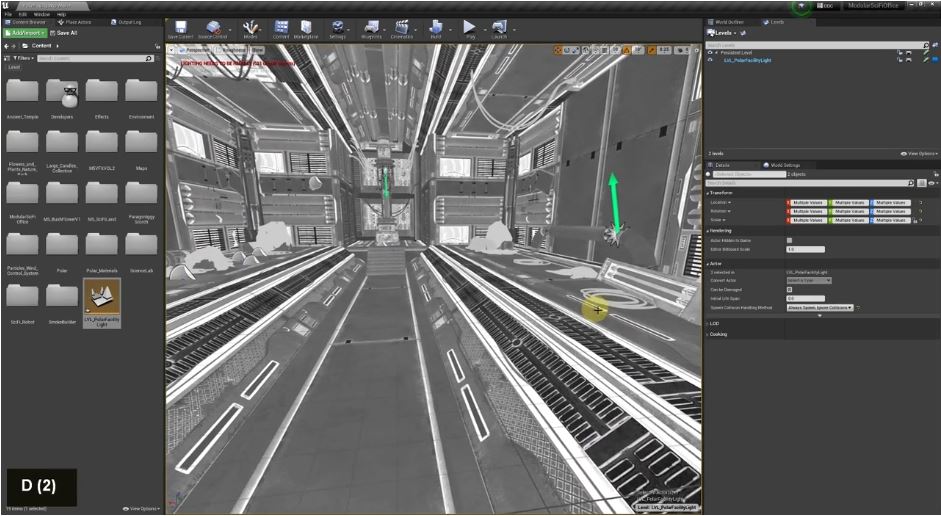Click the Save Current toolbar icon
941x516 pixels.
pyautogui.click(x=180, y=28)
